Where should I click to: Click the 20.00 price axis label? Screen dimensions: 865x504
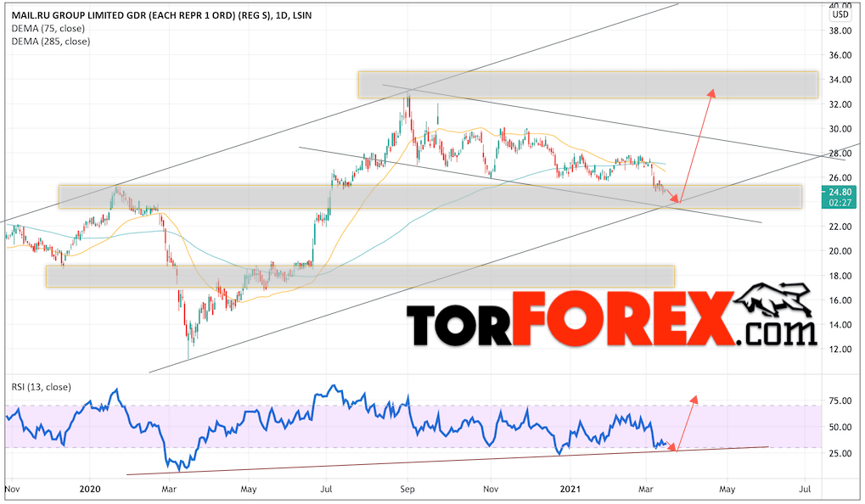pyautogui.click(x=840, y=251)
